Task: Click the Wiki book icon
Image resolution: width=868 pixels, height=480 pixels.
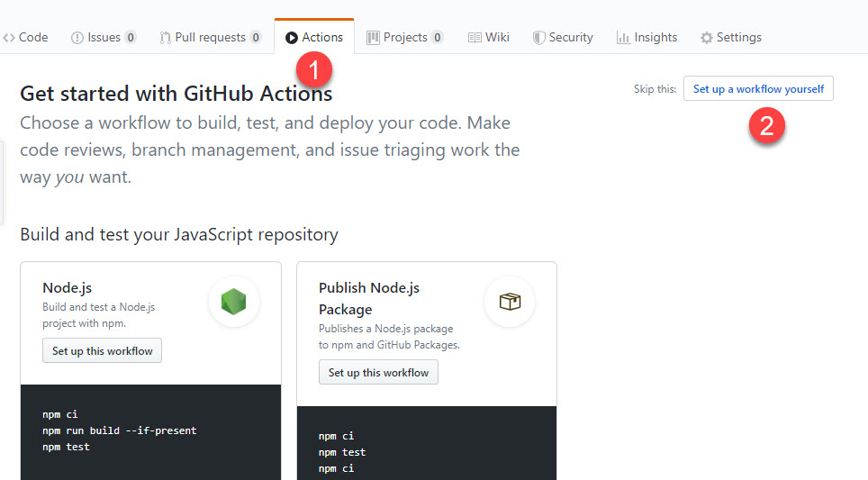Action: (475, 38)
